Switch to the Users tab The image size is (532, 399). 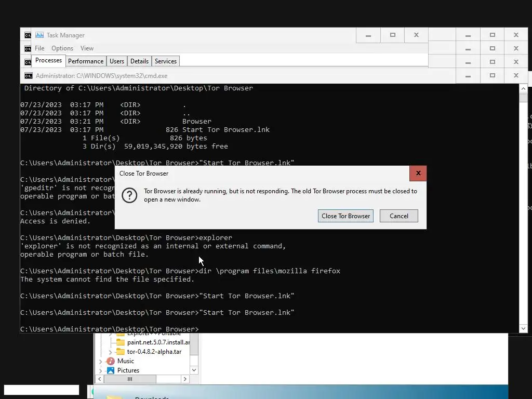(117, 61)
